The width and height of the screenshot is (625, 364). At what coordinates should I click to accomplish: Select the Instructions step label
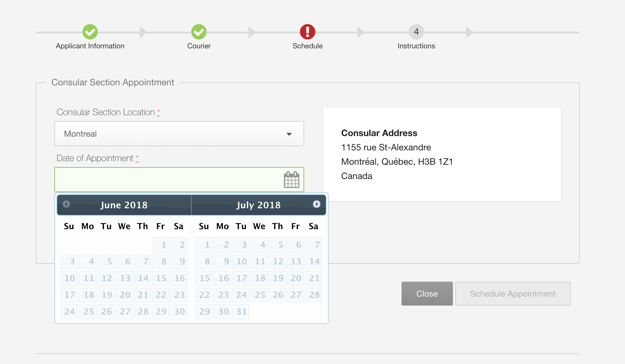coord(416,46)
